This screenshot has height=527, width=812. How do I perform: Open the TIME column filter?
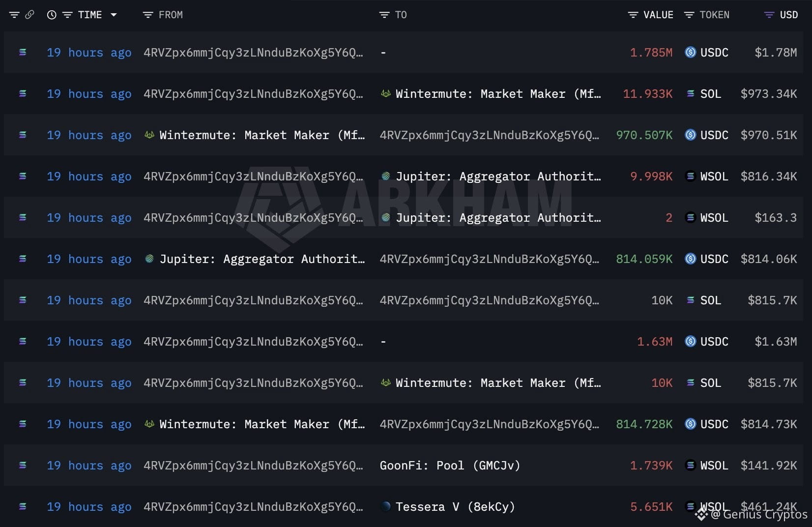point(68,15)
